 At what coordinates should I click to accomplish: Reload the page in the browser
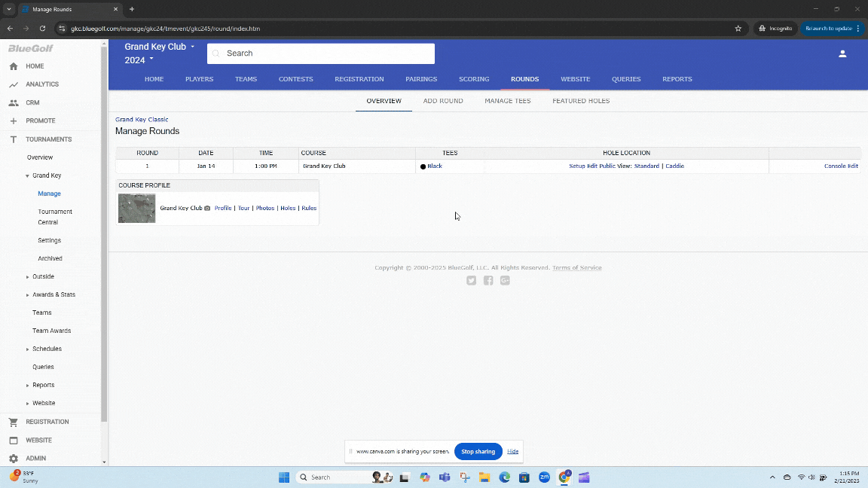coord(43,28)
